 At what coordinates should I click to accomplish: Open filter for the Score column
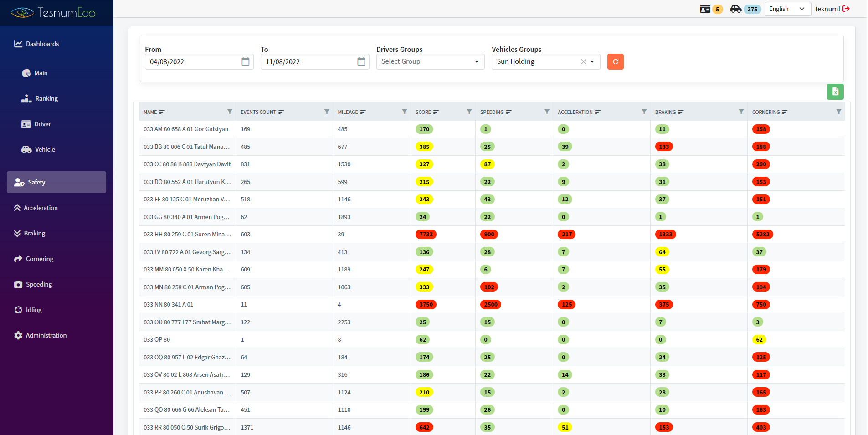[469, 112]
